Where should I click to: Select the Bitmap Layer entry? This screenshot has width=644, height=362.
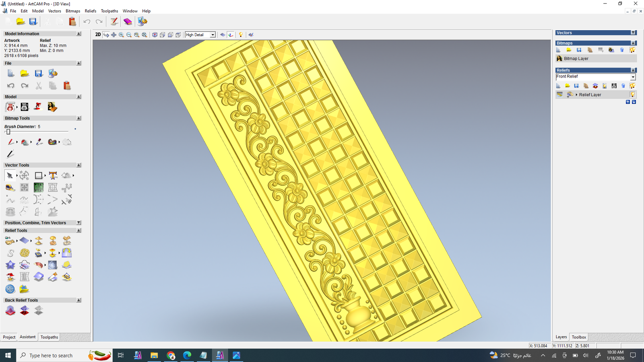coord(576,59)
